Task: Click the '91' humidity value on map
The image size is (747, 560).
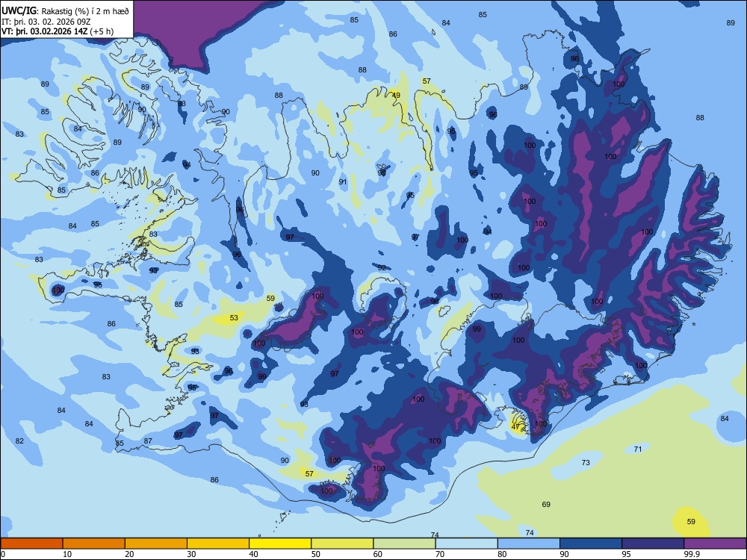Action: tap(343, 182)
